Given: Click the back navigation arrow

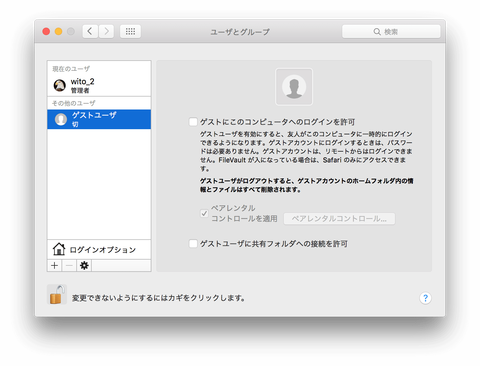Looking at the screenshot, I should (90, 31).
